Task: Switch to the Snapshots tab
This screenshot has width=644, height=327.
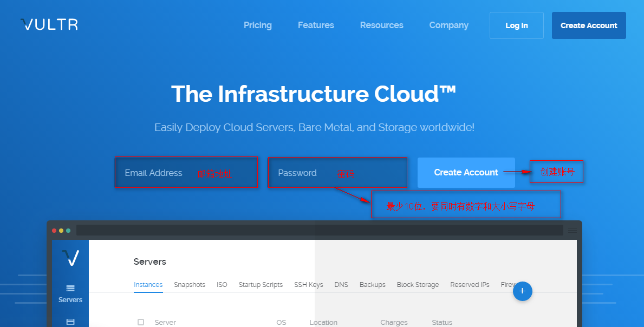Action: pyautogui.click(x=190, y=285)
